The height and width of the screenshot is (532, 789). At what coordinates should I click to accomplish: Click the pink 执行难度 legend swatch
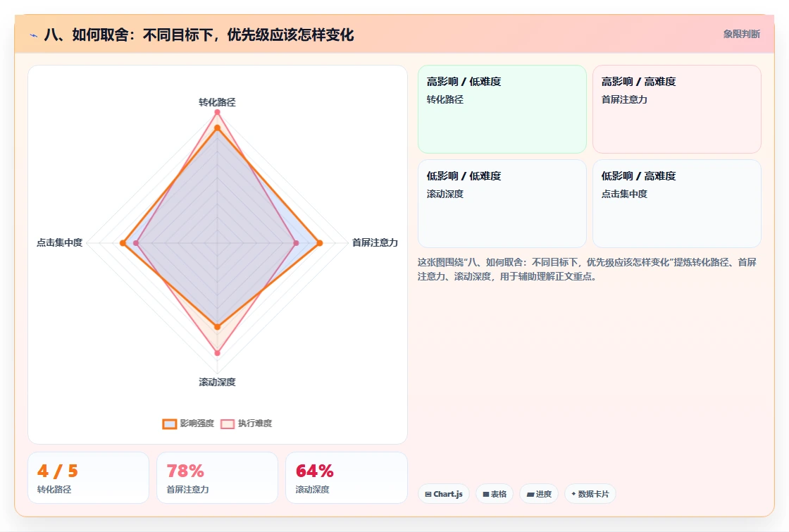pyautogui.click(x=228, y=423)
